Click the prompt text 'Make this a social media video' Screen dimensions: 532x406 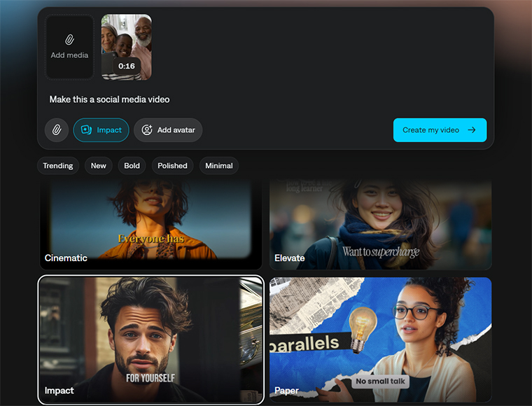(109, 99)
